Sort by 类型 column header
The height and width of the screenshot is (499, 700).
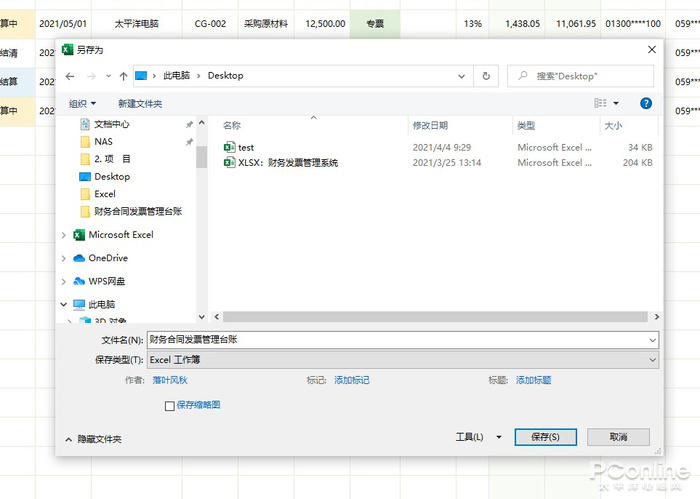526,125
